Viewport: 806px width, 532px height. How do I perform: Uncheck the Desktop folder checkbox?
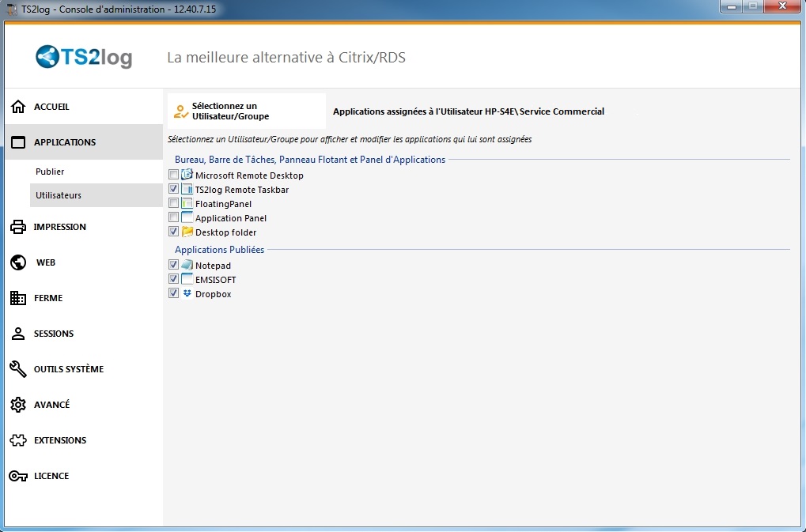tap(174, 232)
